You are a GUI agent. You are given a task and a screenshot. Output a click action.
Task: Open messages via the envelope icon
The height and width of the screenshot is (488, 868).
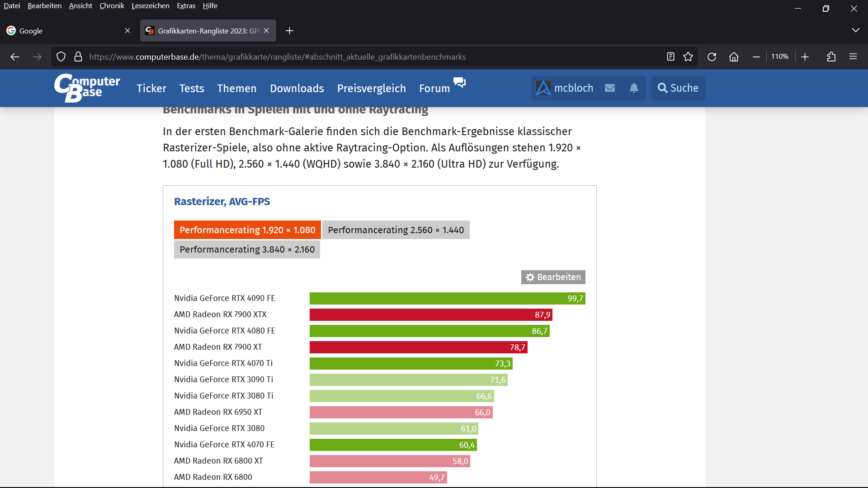[610, 88]
